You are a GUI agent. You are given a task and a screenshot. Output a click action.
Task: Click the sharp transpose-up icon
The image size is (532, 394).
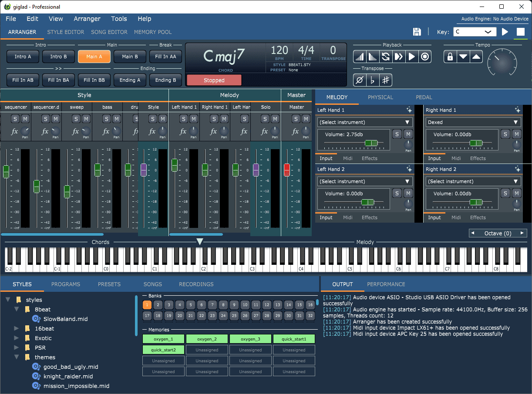[385, 80]
